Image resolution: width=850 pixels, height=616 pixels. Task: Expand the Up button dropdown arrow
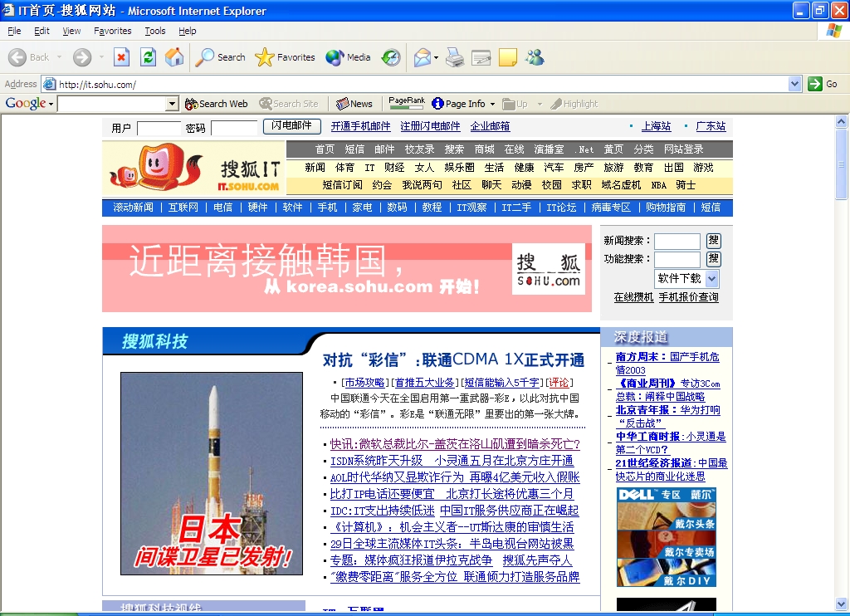540,104
